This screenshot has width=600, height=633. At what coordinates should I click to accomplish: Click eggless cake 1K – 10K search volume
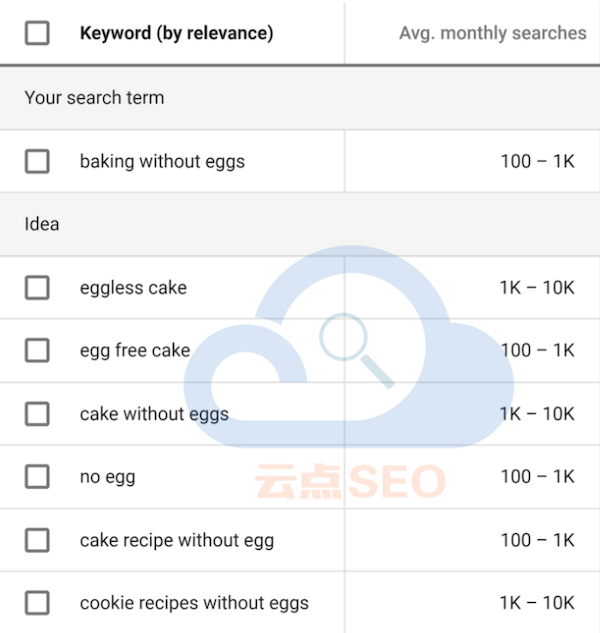pos(537,288)
